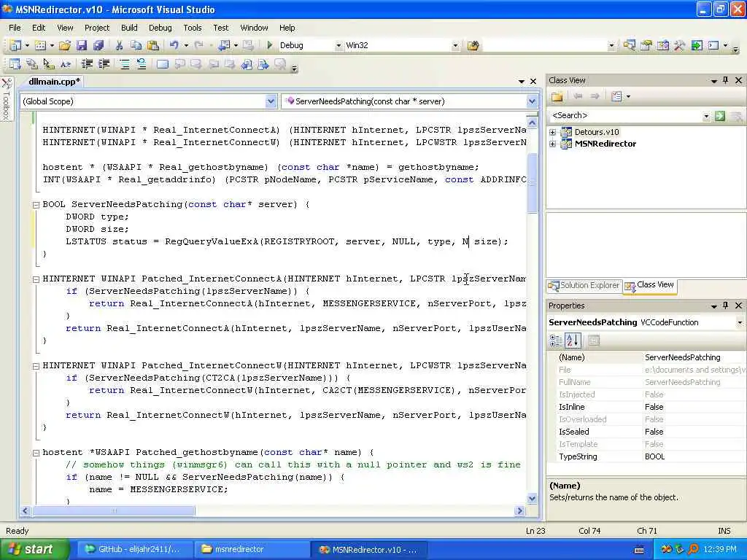Open the Win32 platform dropdown
Image resolution: width=747 pixels, height=560 pixels.
[455, 46]
